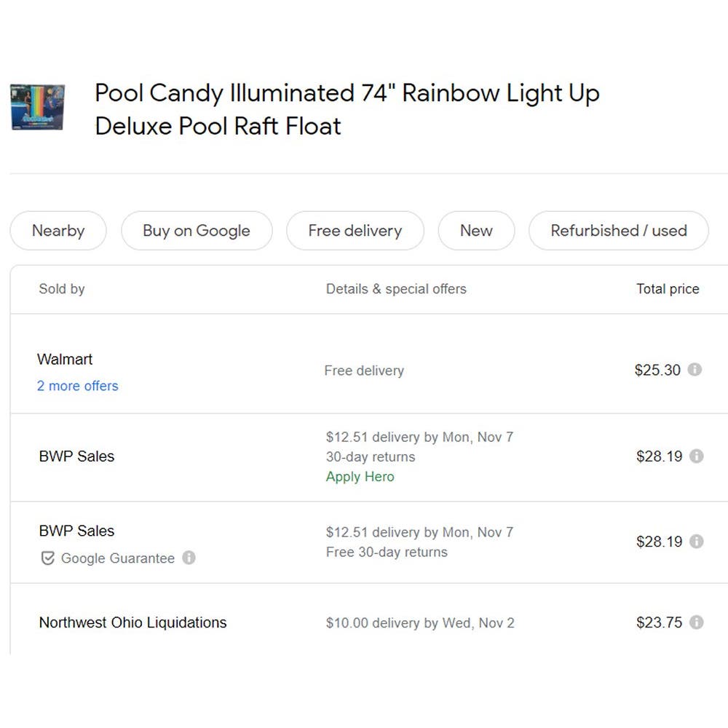The width and height of the screenshot is (728, 728).
Task: Toggle the Nearby filter chip
Action: coord(58,231)
